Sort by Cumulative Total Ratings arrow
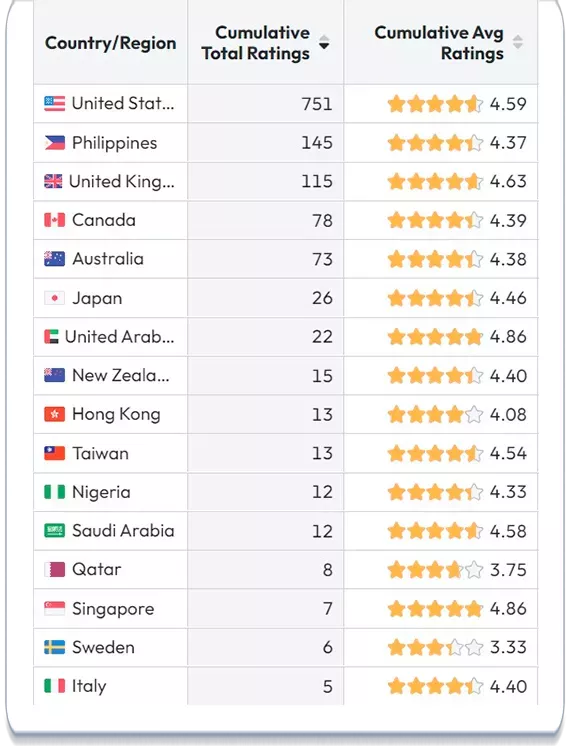The height and width of the screenshot is (746, 571). (324, 42)
